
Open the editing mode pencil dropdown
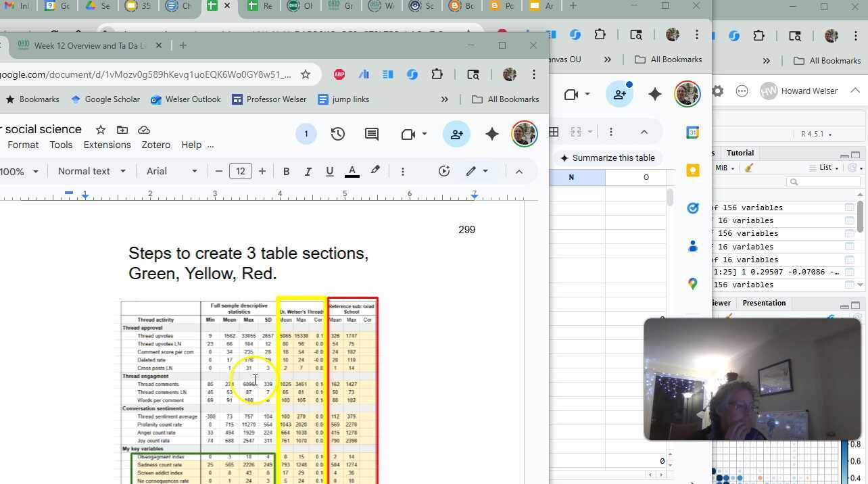[477, 172]
